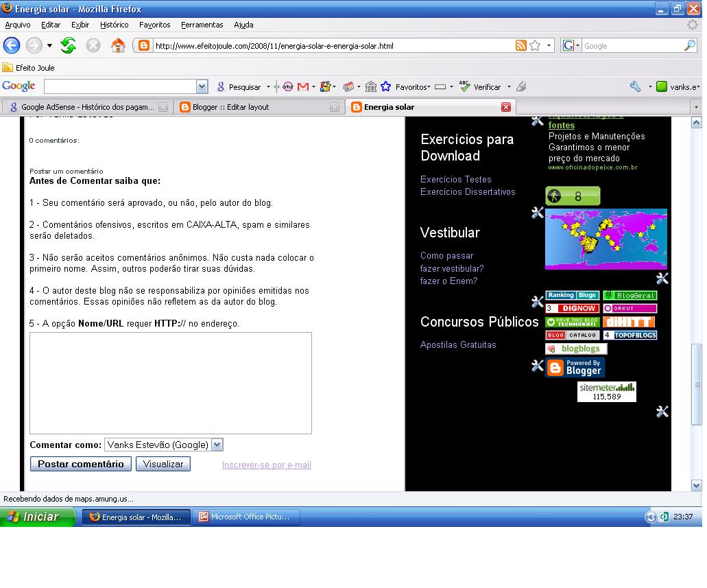Click the comment text area

(x=171, y=383)
